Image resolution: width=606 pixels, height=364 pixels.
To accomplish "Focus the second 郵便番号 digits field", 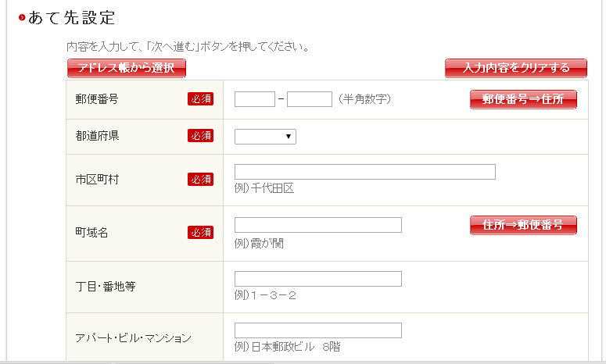I will tap(310, 99).
